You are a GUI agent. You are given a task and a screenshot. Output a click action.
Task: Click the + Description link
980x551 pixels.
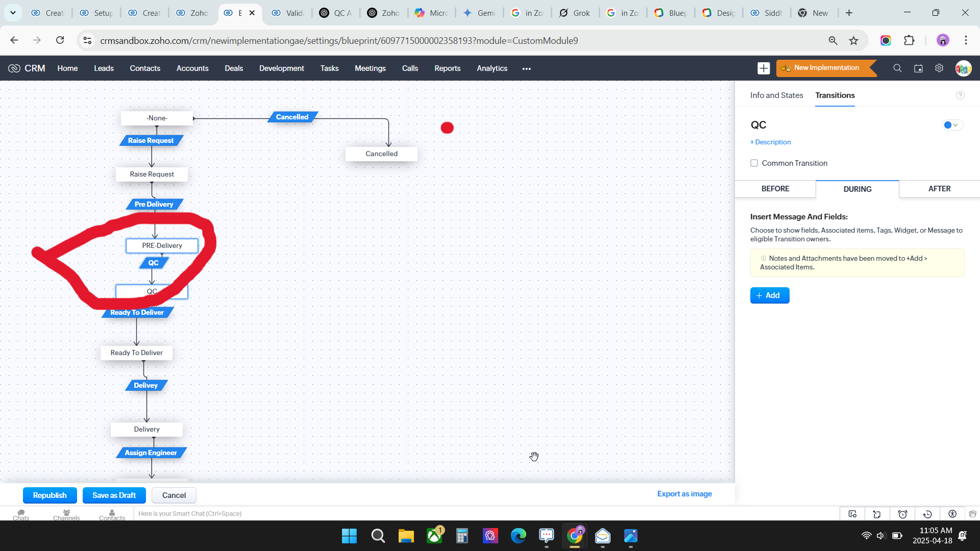point(771,142)
